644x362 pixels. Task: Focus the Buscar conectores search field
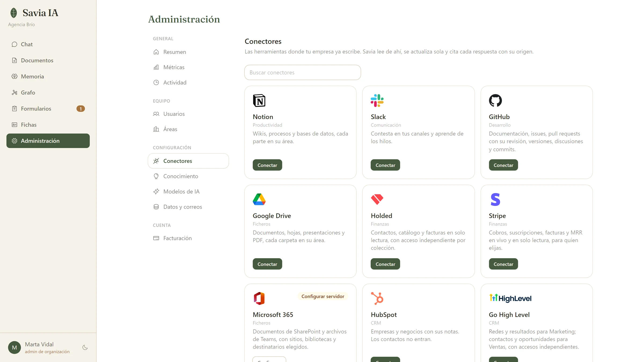point(302,72)
